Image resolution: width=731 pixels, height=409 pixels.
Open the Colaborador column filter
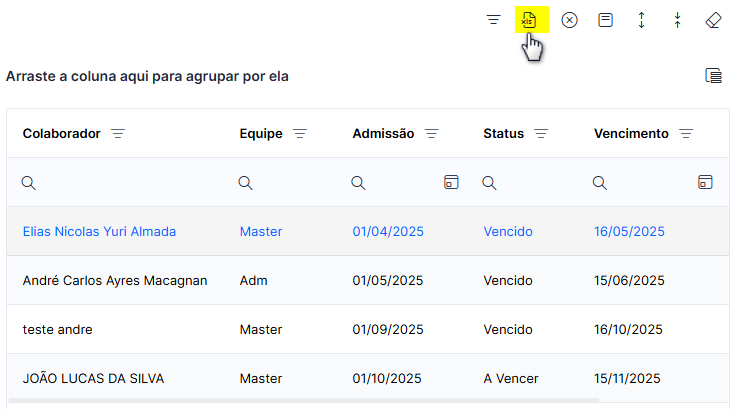click(118, 134)
